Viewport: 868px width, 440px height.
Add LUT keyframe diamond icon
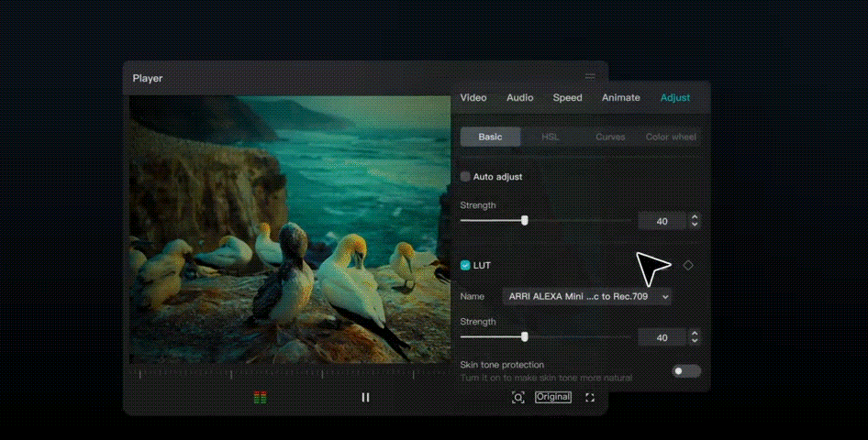688,265
